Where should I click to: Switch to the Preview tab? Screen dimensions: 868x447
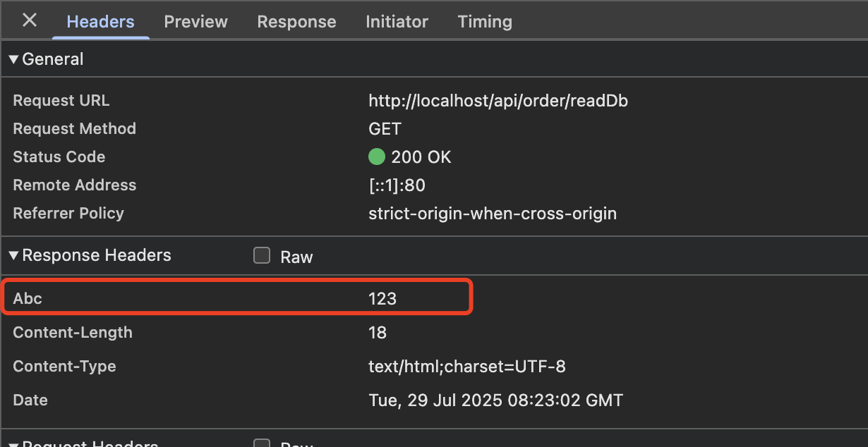click(x=195, y=22)
